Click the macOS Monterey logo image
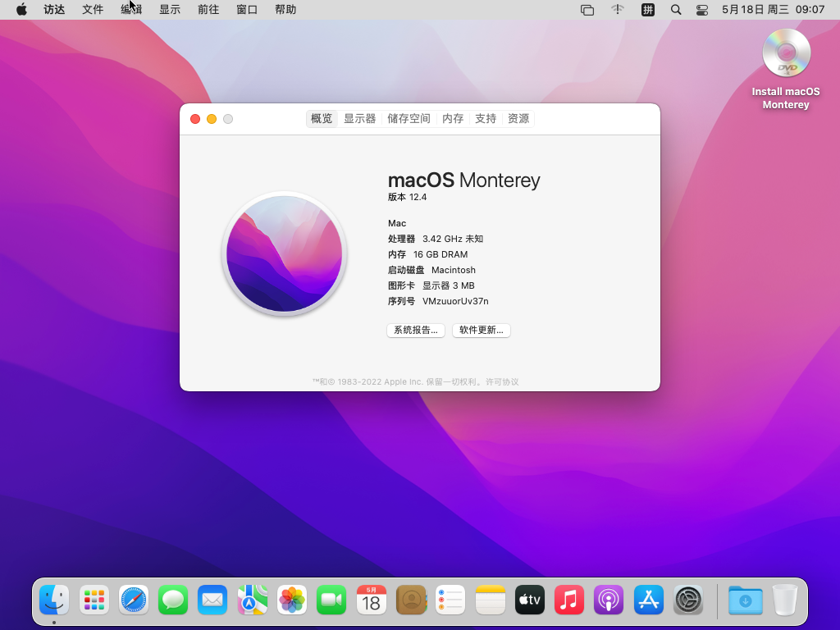 coord(285,254)
